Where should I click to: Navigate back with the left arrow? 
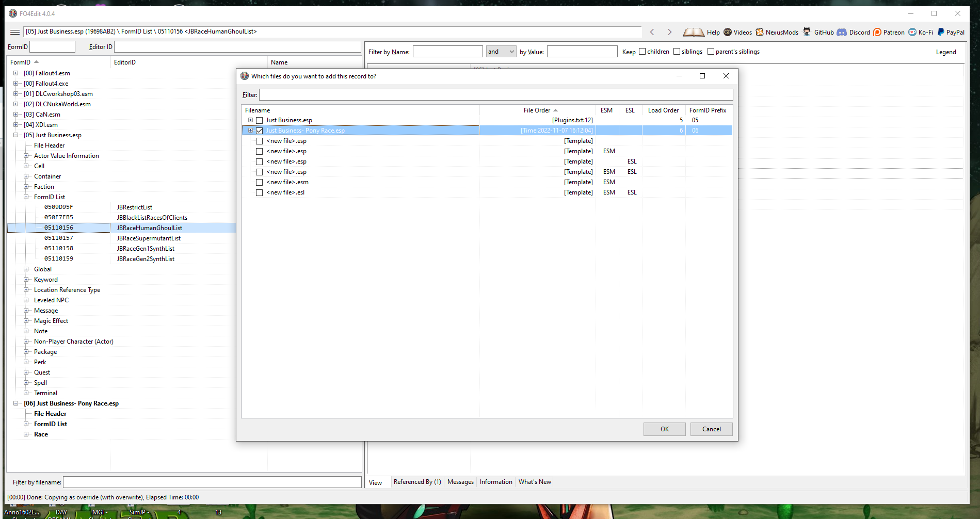652,32
